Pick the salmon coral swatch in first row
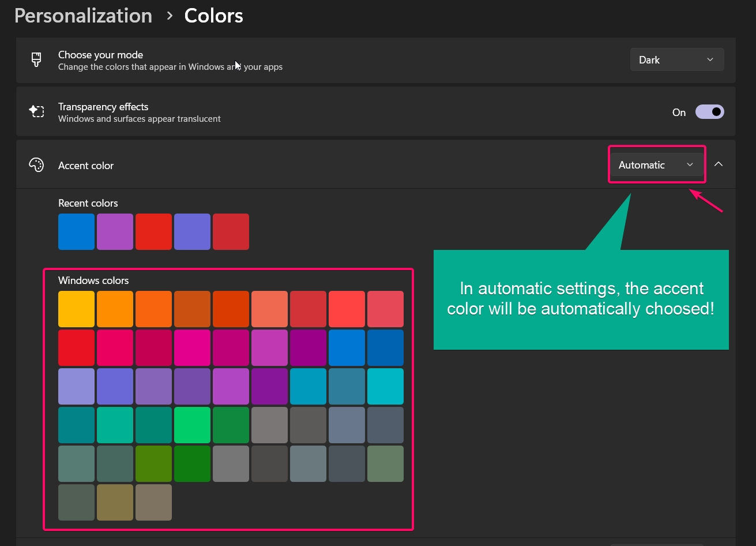This screenshot has height=546, width=756. tap(269, 309)
